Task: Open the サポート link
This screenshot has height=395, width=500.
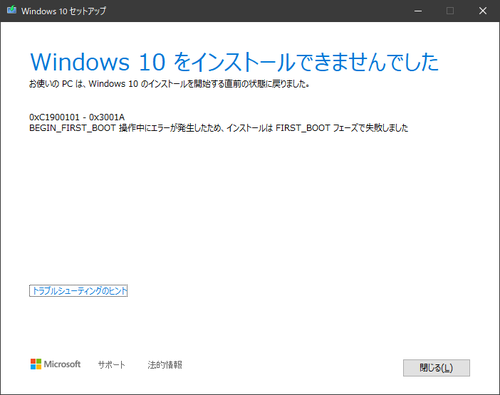Action: (111, 365)
